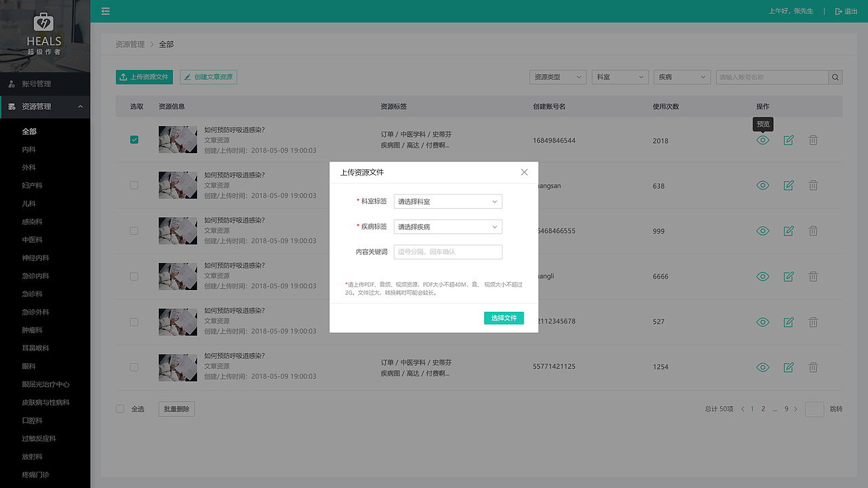Viewport: 868px width, 488px height.
Task: Edit the resource with 527 uses
Action: point(789,321)
